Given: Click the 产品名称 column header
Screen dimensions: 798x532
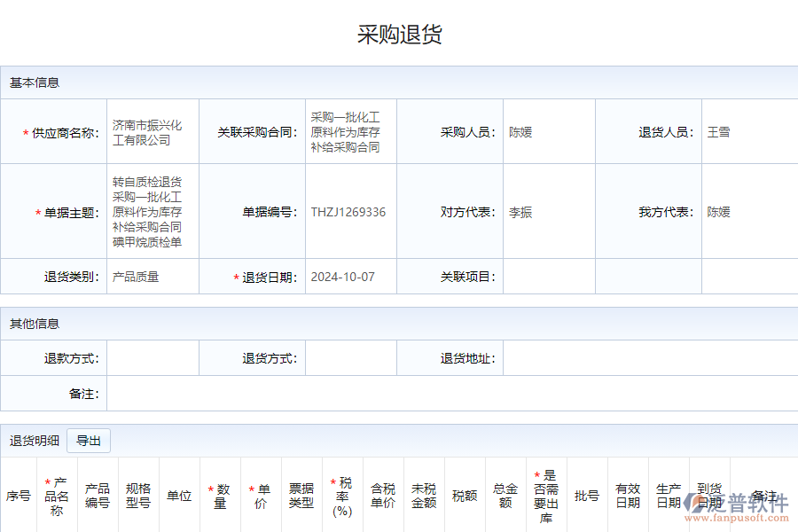Looking at the screenshot, I should pyautogui.click(x=55, y=497).
